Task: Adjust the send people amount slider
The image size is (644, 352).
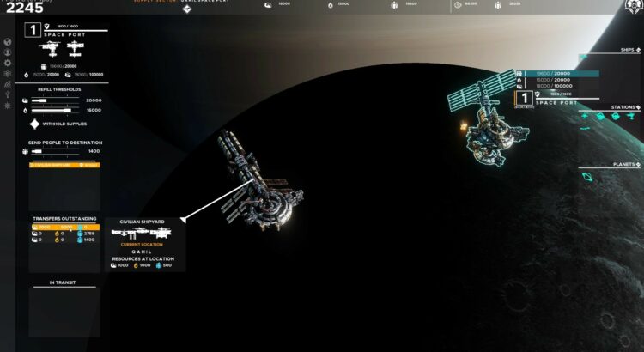Action: pos(53,151)
